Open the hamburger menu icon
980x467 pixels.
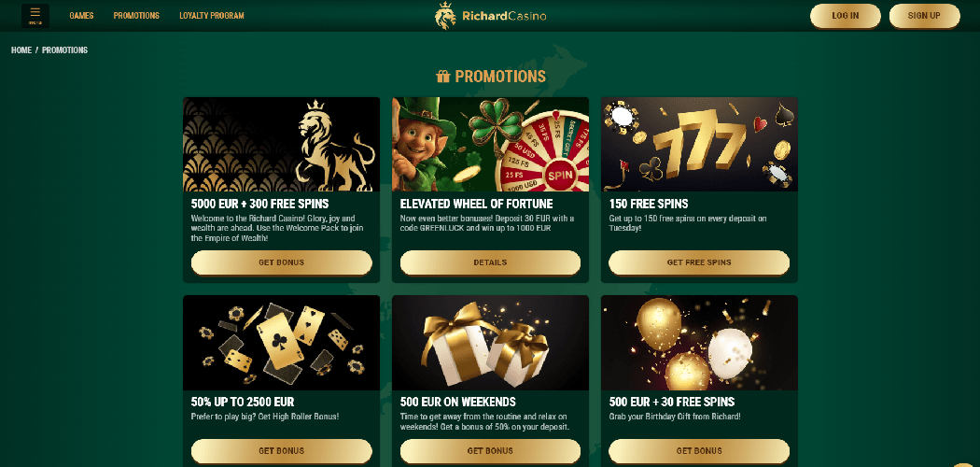[x=35, y=16]
